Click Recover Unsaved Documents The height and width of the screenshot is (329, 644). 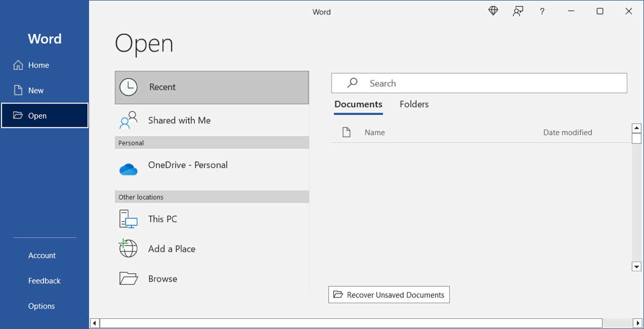389,294
